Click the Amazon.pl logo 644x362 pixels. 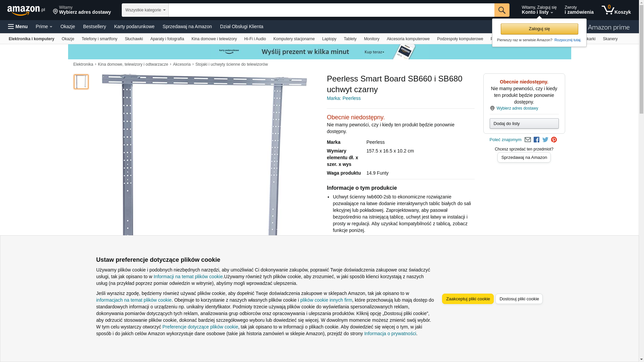click(26, 10)
